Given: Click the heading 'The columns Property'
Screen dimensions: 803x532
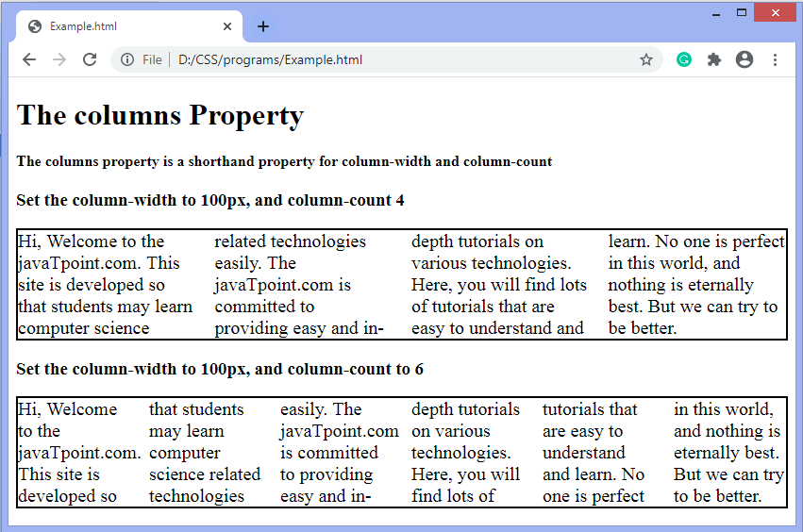Looking at the screenshot, I should pos(160,115).
